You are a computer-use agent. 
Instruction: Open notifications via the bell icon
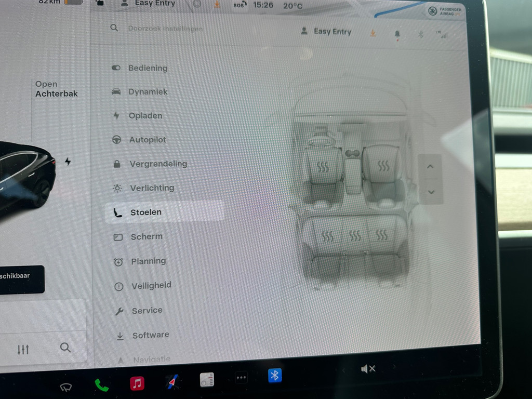tap(397, 34)
